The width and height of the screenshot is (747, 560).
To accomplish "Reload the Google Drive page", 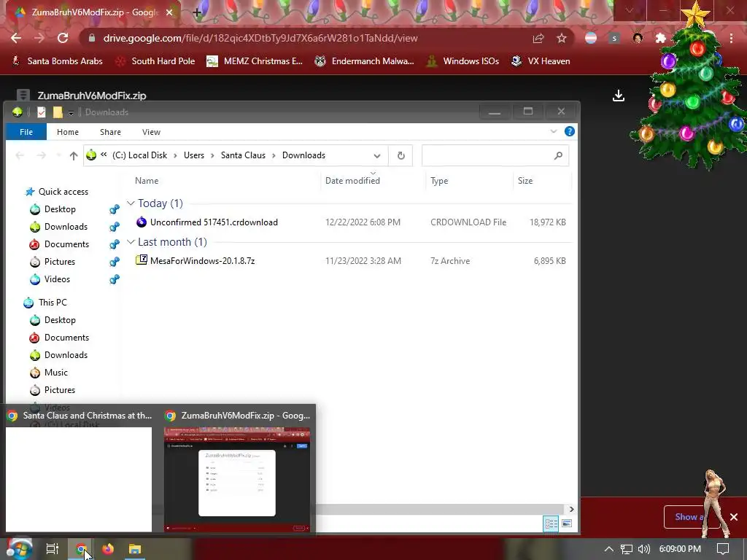I will pos(63,38).
